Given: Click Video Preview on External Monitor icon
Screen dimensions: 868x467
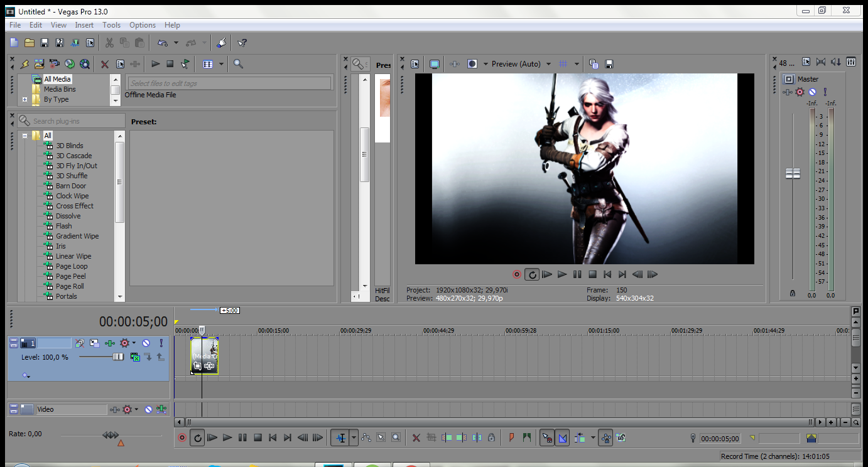Looking at the screenshot, I should pos(434,64).
